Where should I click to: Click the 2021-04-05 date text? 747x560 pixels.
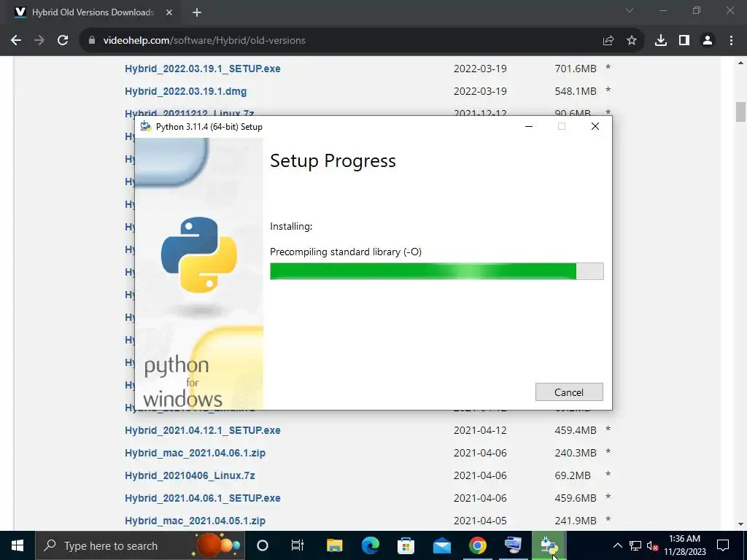click(x=480, y=521)
